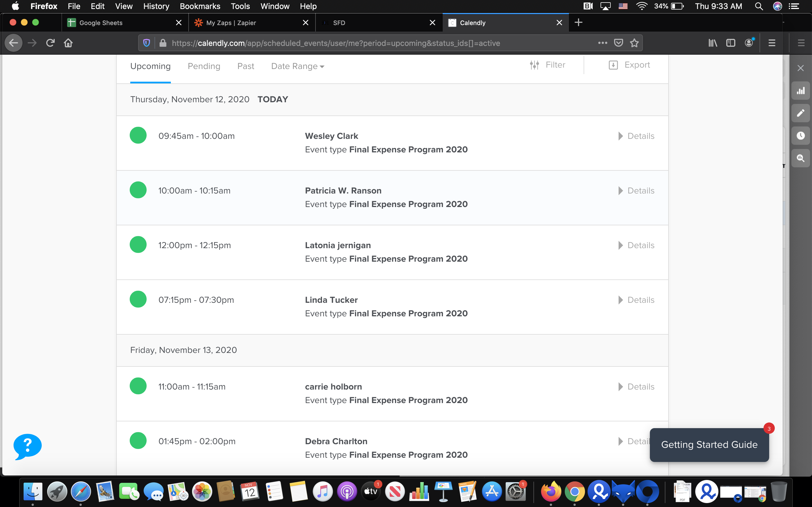The height and width of the screenshot is (507, 812).
Task: Open the Getting Started Guide
Action: click(x=709, y=445)
